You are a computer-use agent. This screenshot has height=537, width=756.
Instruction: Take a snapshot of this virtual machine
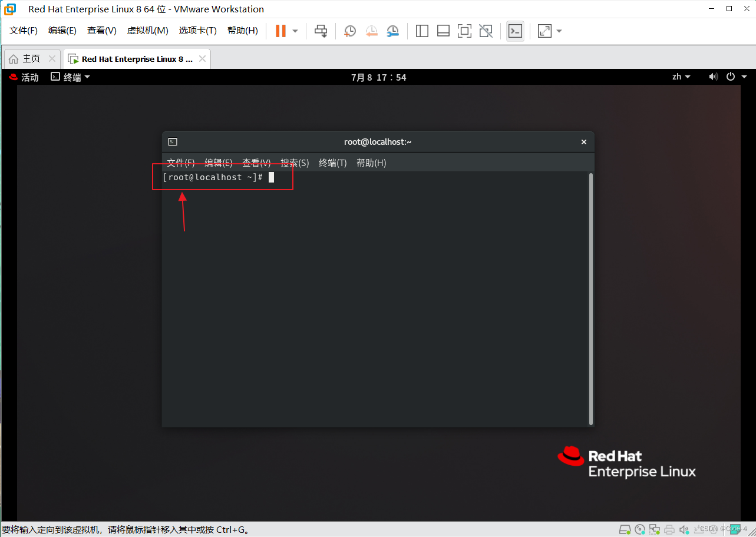[x=350, y=31]
